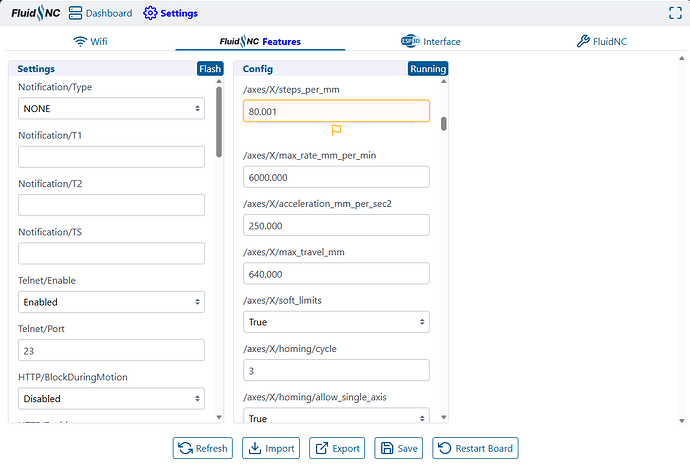Open the /axes/X/soft_limits dropdown
Image resolution: width=690 pixels, height=465 pixels.
336,322
